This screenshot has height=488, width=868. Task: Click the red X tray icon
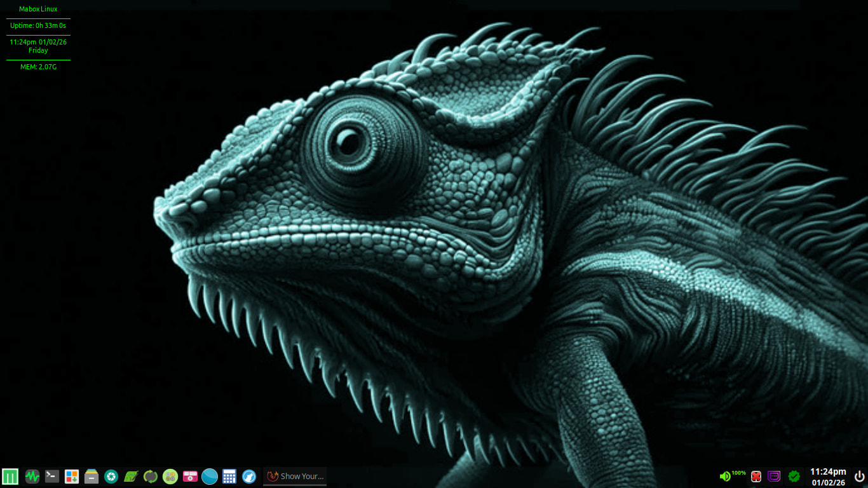point(756,476)
